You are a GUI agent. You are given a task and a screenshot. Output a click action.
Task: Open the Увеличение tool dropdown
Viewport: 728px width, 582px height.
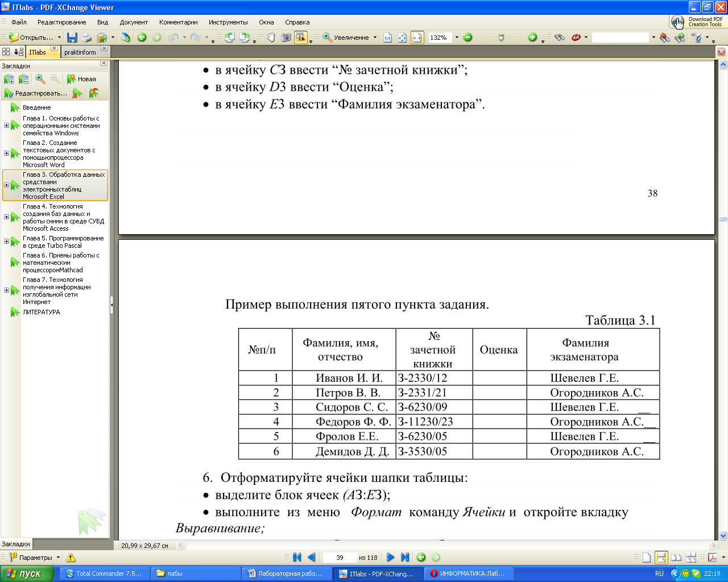(x=375, y=38)
